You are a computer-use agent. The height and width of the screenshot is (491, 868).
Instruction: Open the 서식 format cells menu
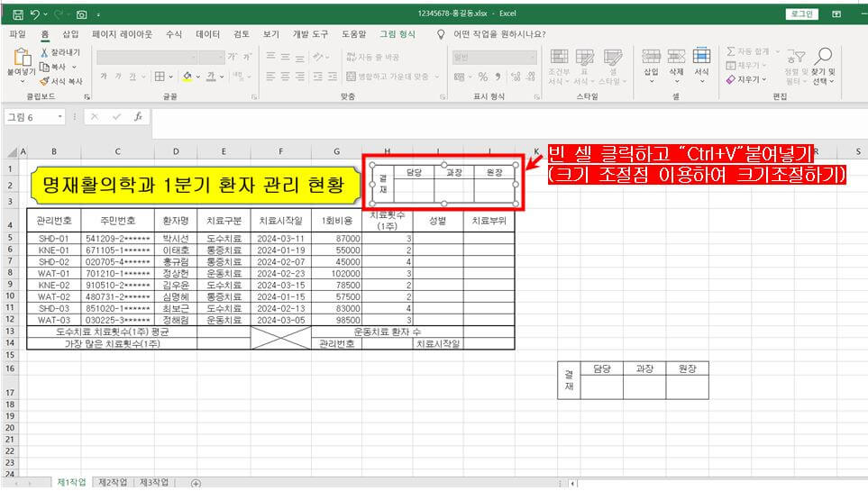[x=701, y=66]
